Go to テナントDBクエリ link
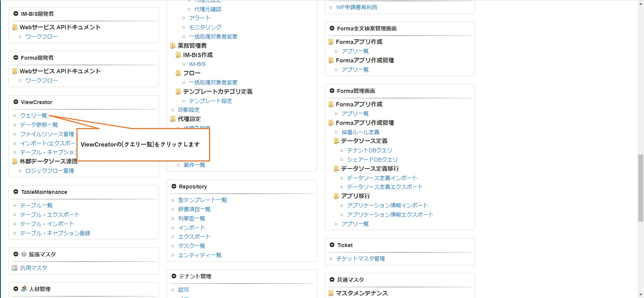The image size is (644, 298). 369,150
